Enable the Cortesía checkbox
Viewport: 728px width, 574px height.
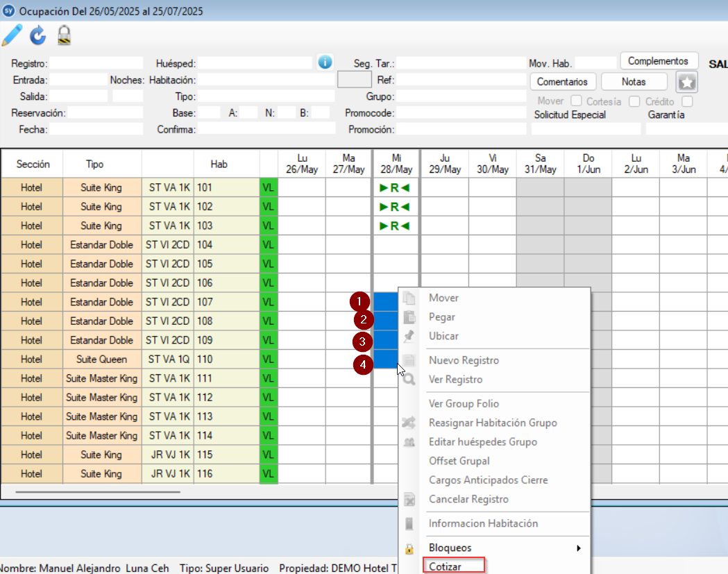tap(634, 101)
